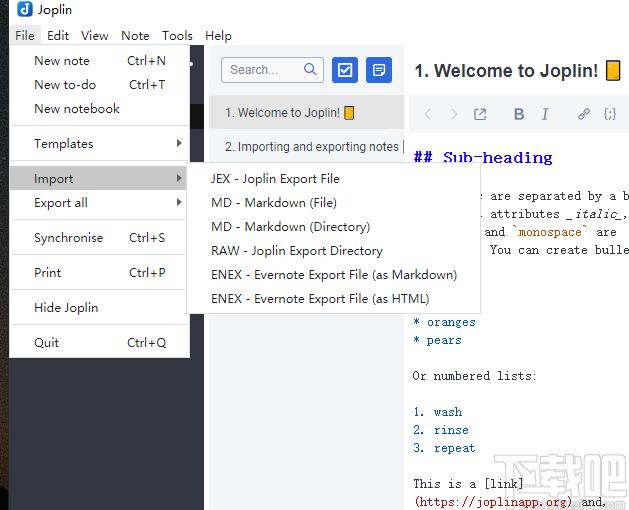Viewport: 629px width, 510px height.
Task: Click the '1. wash' list line
Action: pyautogui.click(x=438, y=412)
